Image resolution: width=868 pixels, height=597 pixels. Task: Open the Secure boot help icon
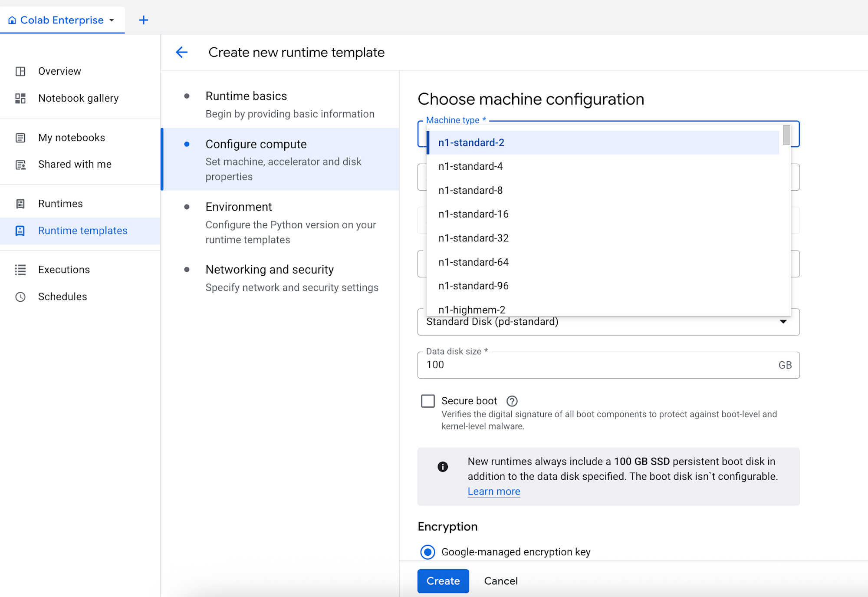512,401
